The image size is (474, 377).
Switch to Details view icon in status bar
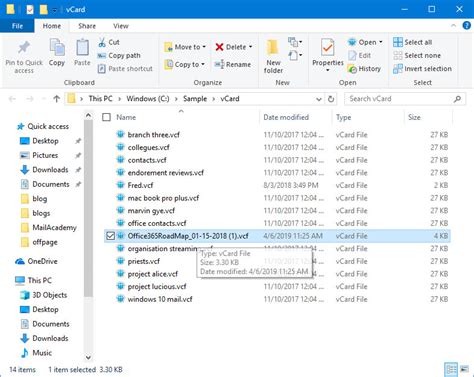tap(451, 369)
